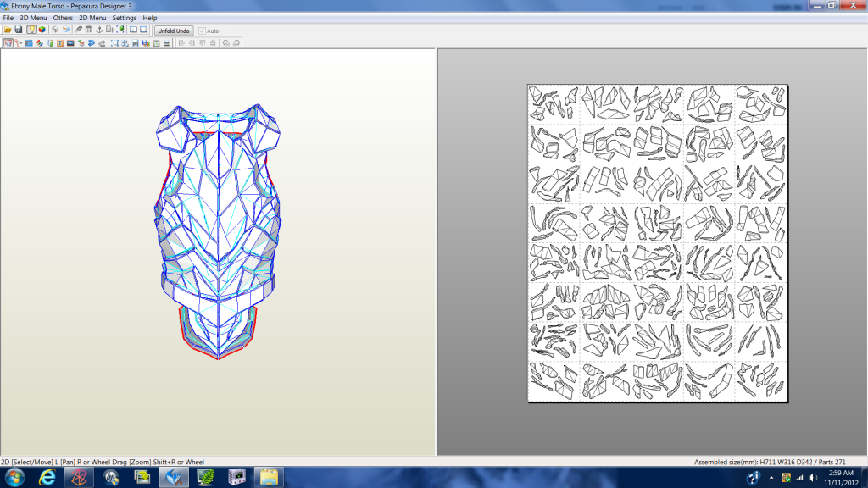Click the Save floppy disk icon
Screen dimensions: 868x488
[x=19, y=30]
